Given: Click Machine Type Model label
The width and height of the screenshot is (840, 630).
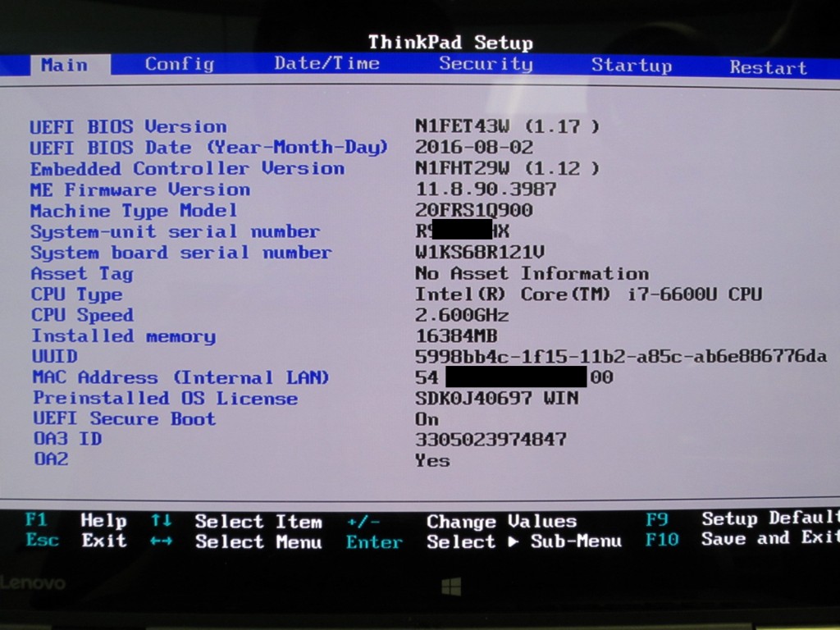Looking at the screenshot, I should coord(134,211).
